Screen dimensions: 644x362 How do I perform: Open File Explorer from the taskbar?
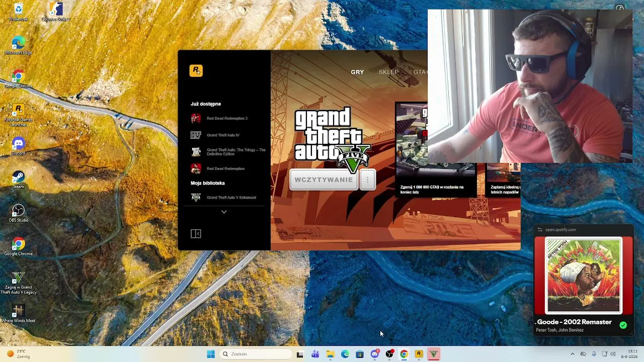(x=330, y=354)
